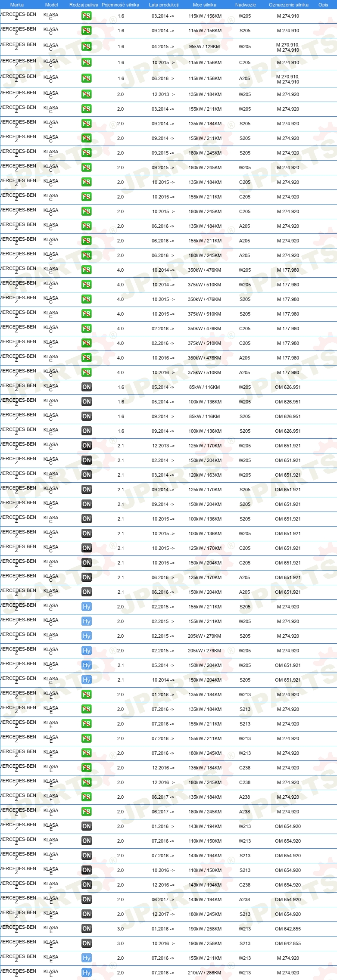Click the PB icon in the C238 135kW / 184KM row
The image size is (337, 980).
click(x=87, y=768)
